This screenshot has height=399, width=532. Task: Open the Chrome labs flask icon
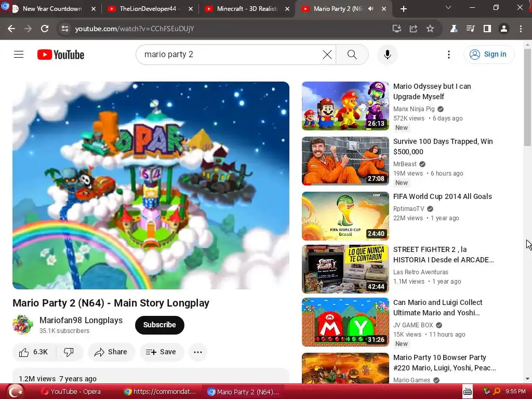454,29
